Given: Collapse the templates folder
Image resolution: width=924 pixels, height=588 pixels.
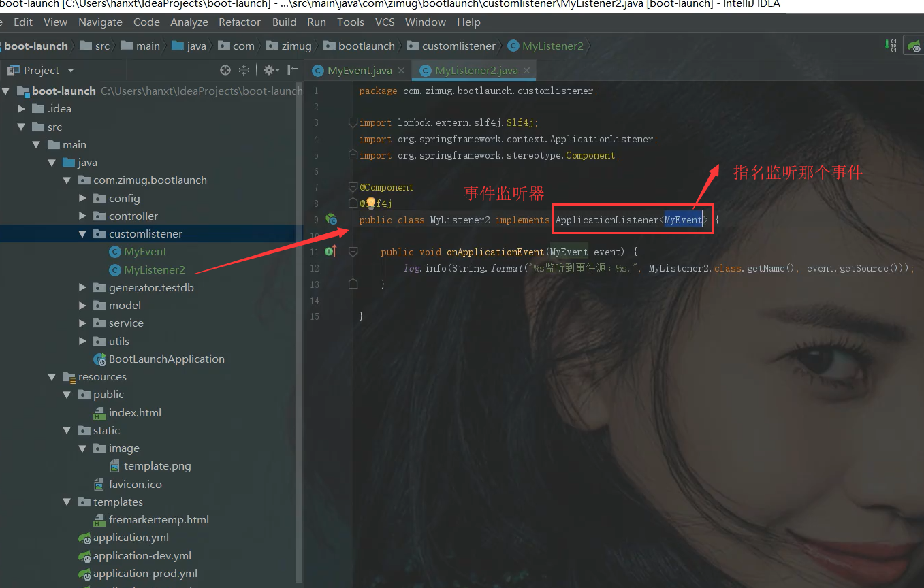Looking at the screenshot, I should click(x=67, y=502).
